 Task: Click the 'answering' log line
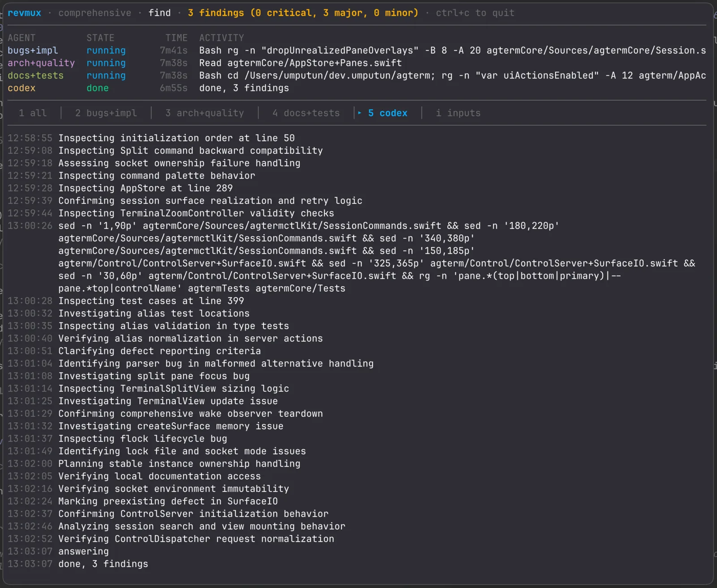tap(83, 552)
